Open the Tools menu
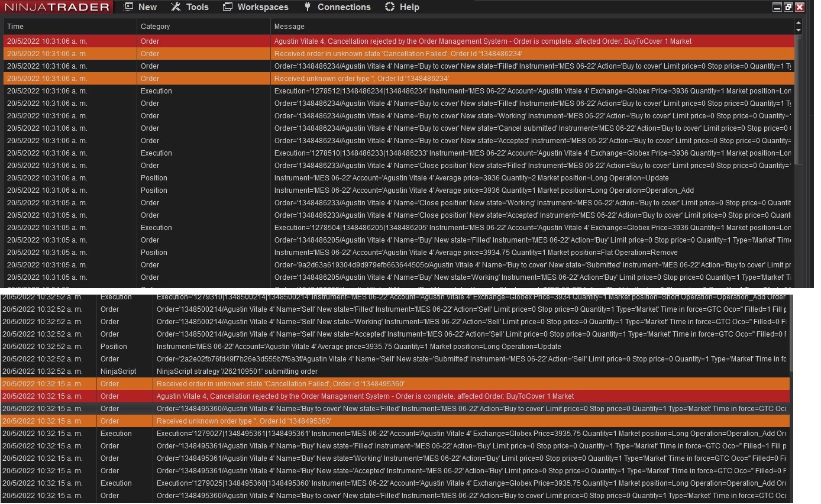Screen dimensions: 821x504 point(189,7)
